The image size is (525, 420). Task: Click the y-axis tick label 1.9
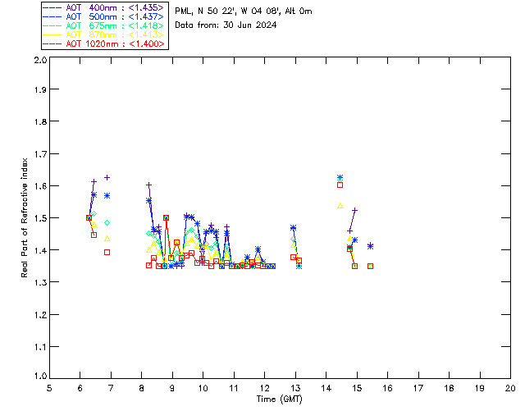coord(40,89)
